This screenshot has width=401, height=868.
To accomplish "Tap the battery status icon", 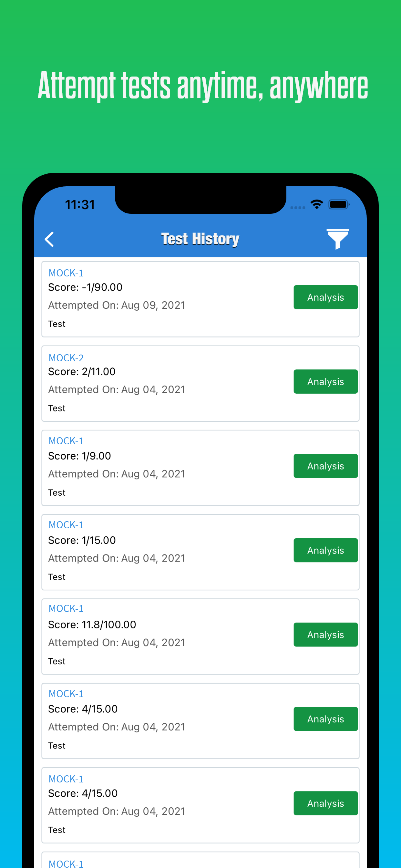I will 339,204.
